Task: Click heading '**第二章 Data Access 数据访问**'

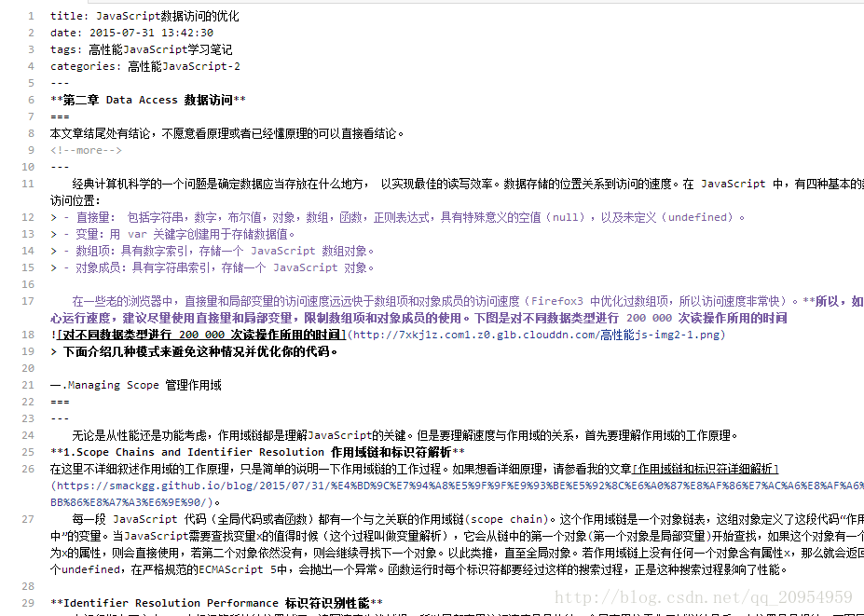Action: click(x=147, y=100)
